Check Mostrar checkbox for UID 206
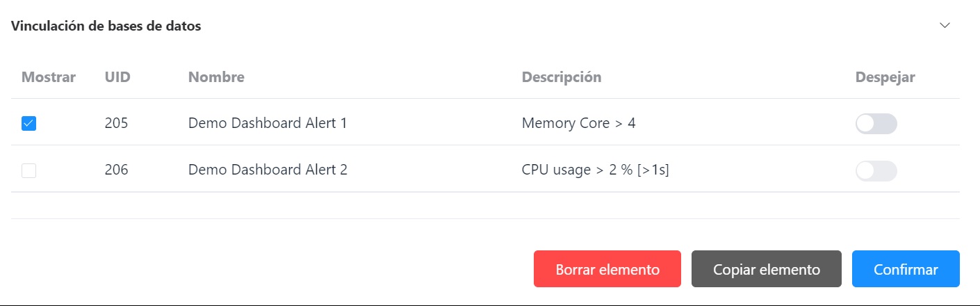 pos(28,170)
